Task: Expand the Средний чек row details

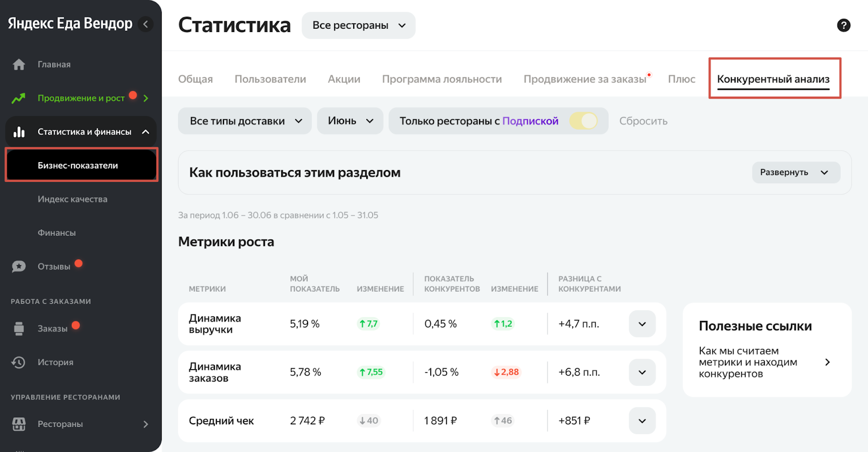Action: point(642,421)
